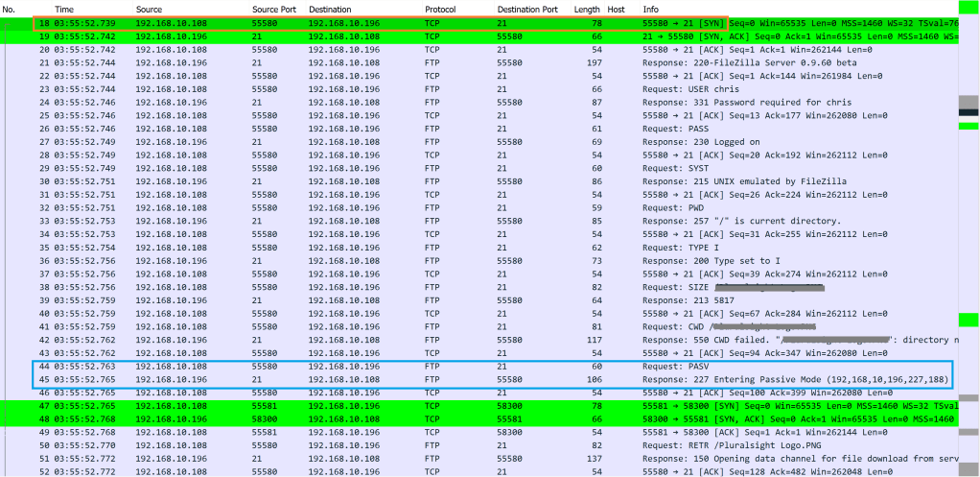Select packet 19 with SYN, ACK
The image size is (980, 477).
[384, 36]
